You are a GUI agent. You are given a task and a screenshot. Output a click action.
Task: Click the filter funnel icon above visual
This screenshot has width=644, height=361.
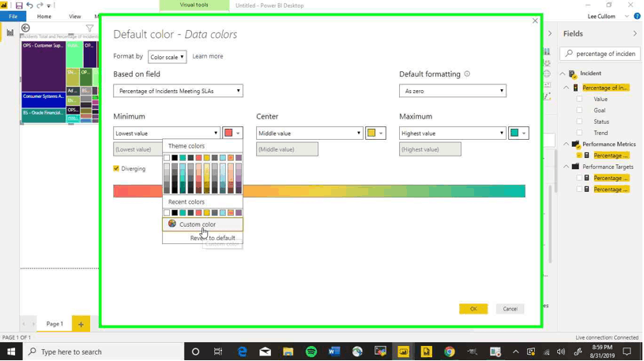click(89, 28)
